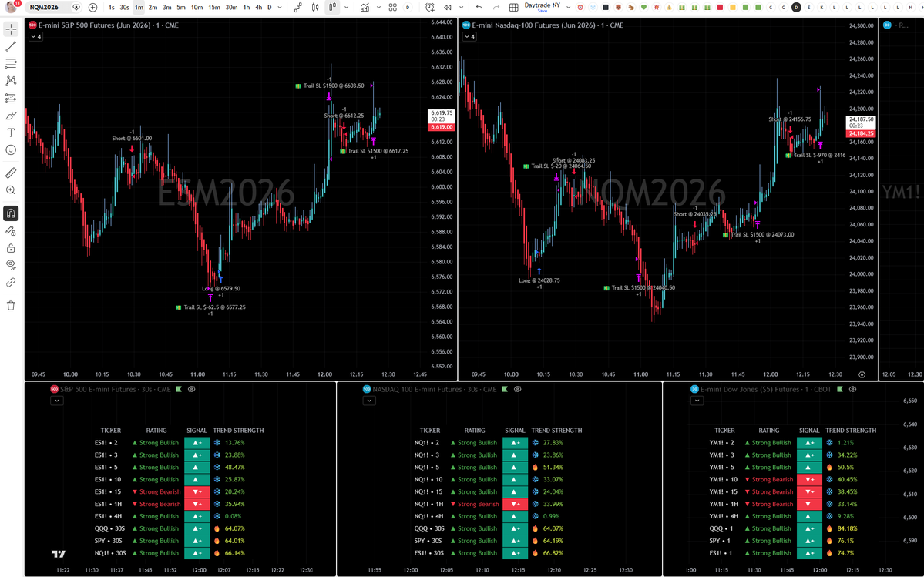The image size is (924, 577).
Task: Collapse the ES chart indicator legend
Action: pyautogui.click(x=36, y=36)
